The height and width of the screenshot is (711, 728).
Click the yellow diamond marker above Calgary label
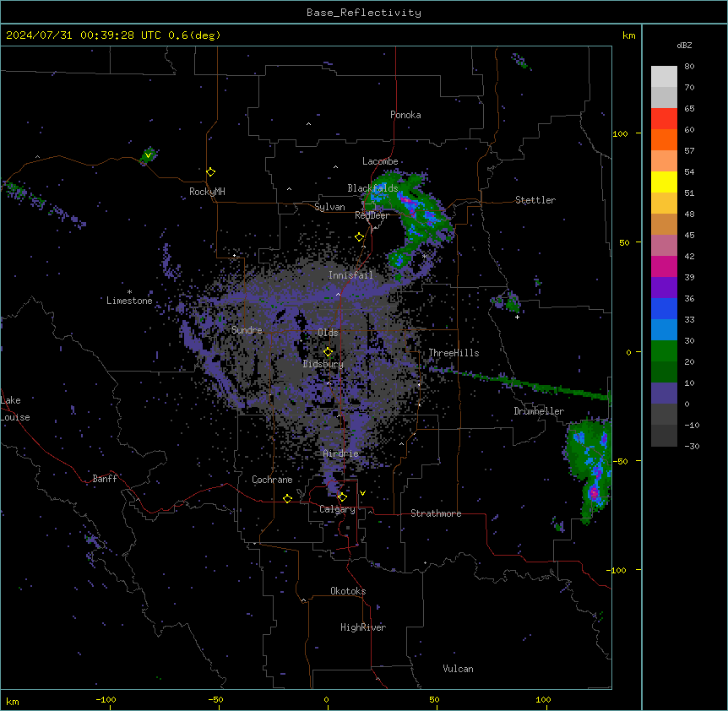click(x=342, y=497)
